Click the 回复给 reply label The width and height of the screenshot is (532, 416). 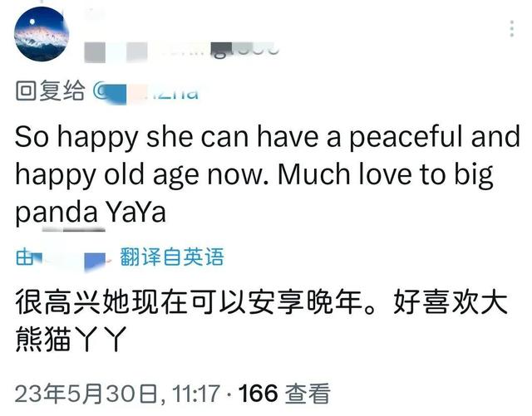click(50, 91)
